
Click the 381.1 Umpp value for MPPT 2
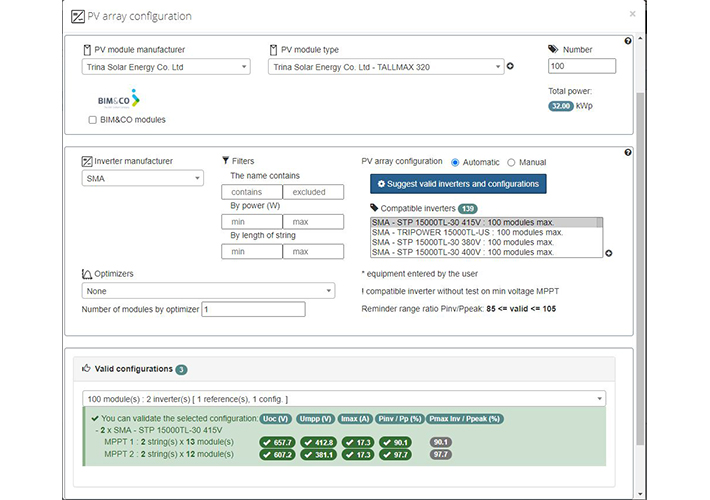[319, 455]
